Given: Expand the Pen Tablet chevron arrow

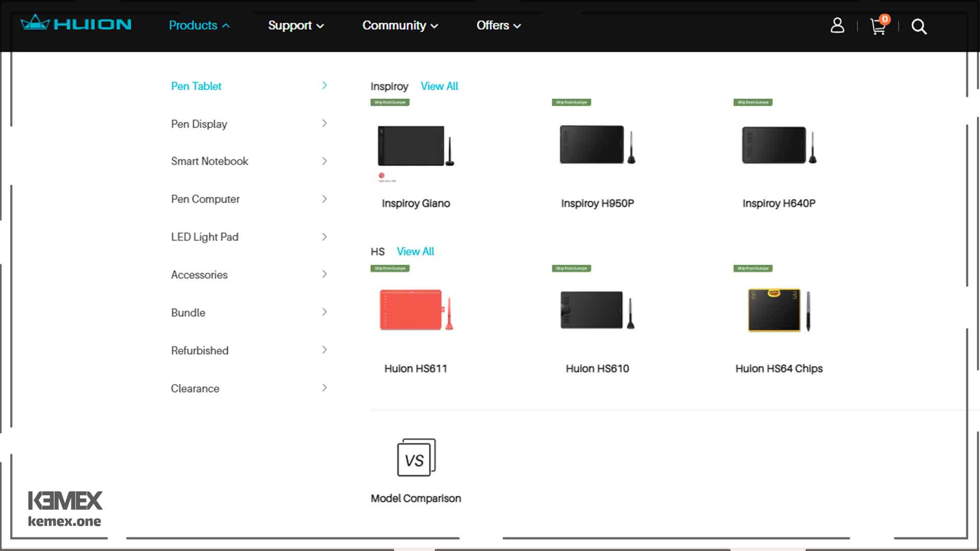Looking at the screenshot, I should [325, 85].
